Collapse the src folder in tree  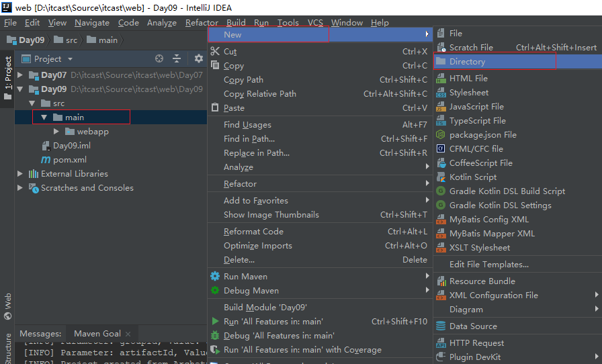32,103
